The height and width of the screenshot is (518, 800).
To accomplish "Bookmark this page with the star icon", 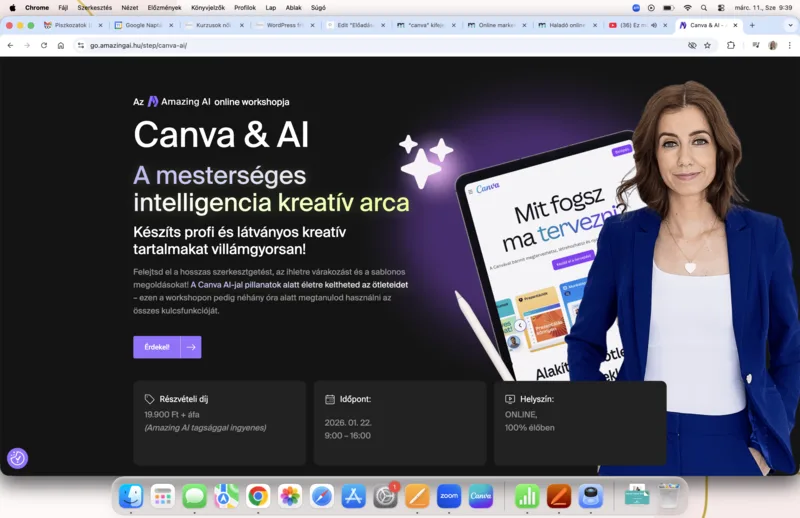I will pos(707,45).
